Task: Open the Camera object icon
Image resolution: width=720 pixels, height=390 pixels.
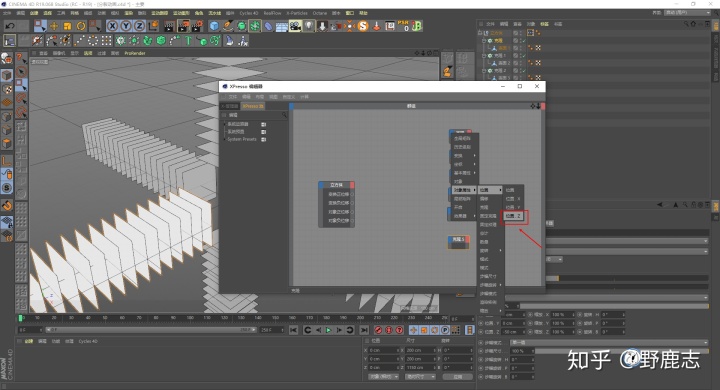Action: pos(295,26)
